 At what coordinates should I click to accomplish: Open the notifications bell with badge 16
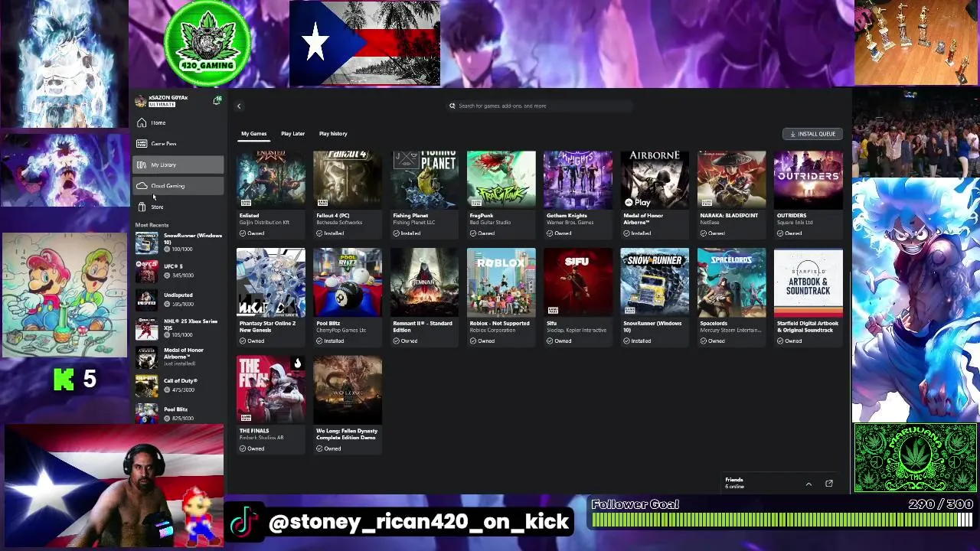[x=217, y=100]
